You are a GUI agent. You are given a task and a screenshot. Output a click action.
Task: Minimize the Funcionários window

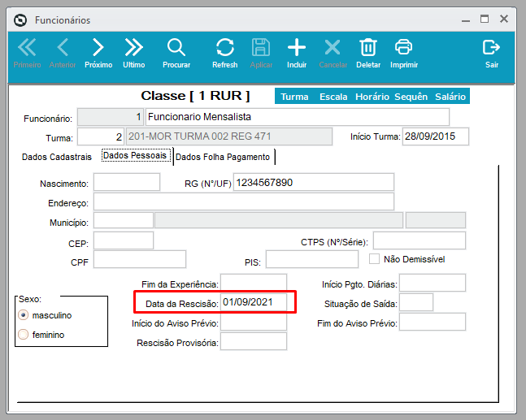pos(466,19)
